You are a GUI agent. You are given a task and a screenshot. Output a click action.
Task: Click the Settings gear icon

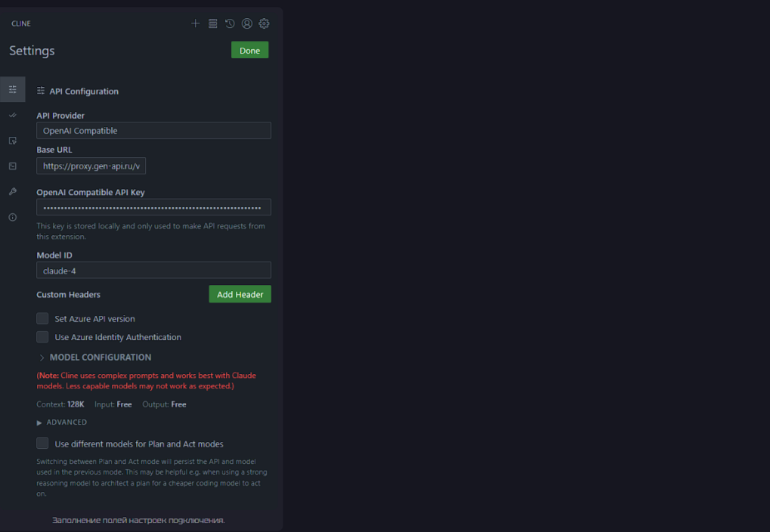(x=264, y=23)
